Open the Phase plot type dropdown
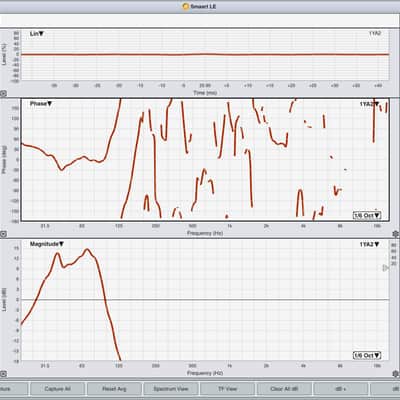The height and width of the screenshot is (400, 400). pos(41,104)
